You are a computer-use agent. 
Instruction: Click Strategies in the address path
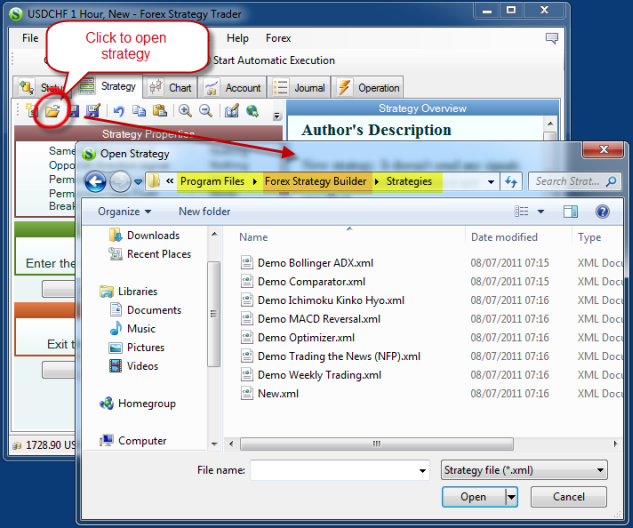click(409, 182)
